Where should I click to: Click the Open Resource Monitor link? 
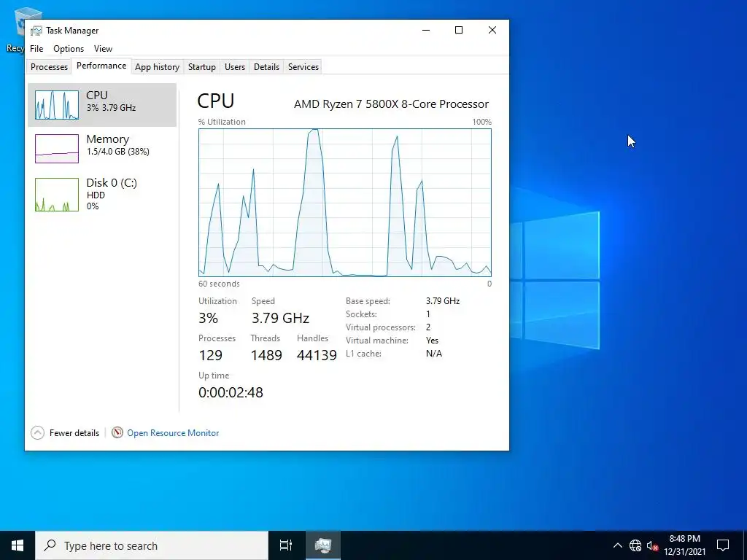[x=173, y=433]
